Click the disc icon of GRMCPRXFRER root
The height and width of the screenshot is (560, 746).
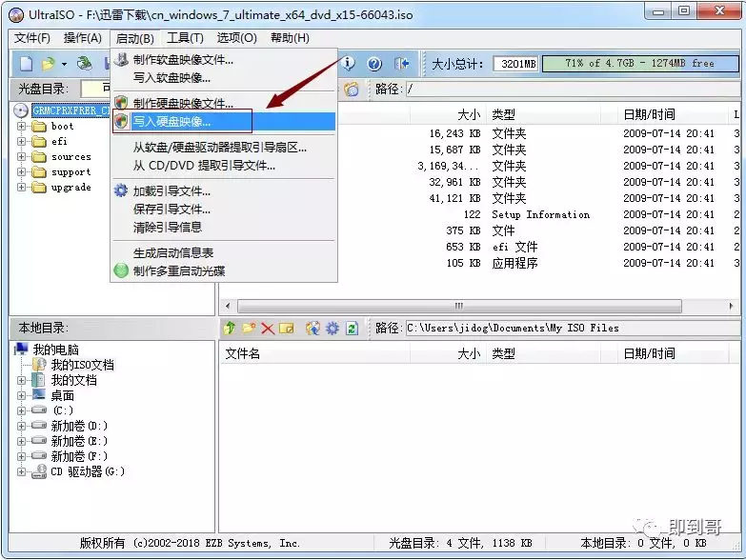click(21, 110)
